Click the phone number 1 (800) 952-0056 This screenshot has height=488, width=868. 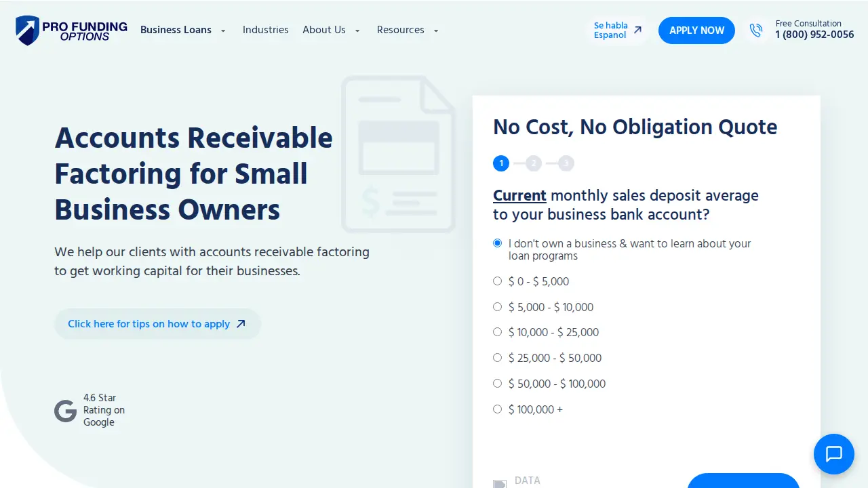tap(814, 35)
